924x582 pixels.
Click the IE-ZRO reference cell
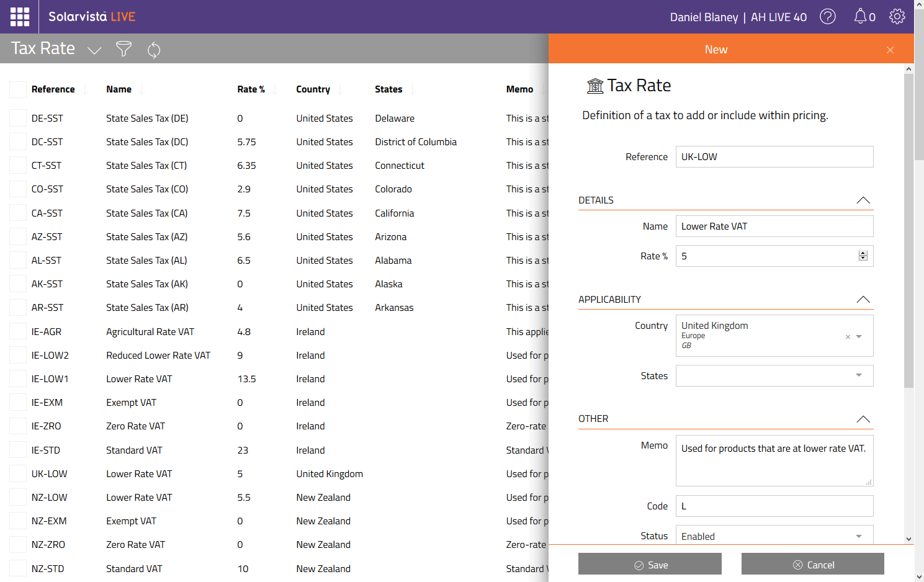point(47,426)
